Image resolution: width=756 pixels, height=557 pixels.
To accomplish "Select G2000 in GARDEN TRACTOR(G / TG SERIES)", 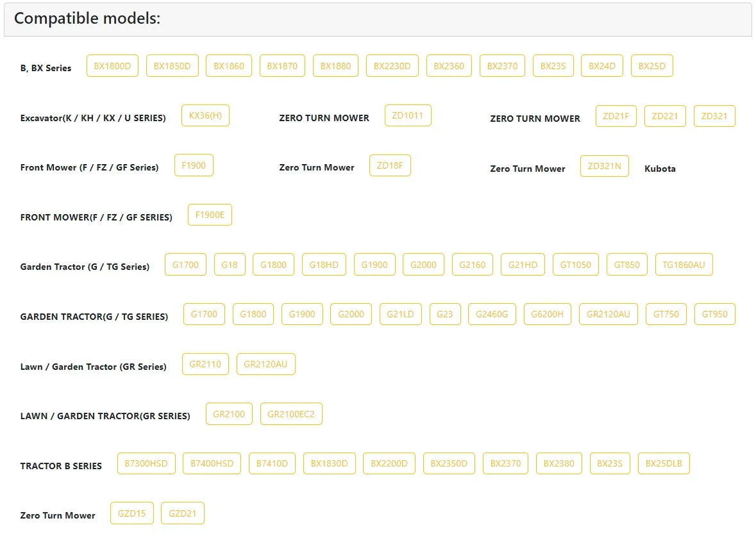I will (x=351, y=314).
